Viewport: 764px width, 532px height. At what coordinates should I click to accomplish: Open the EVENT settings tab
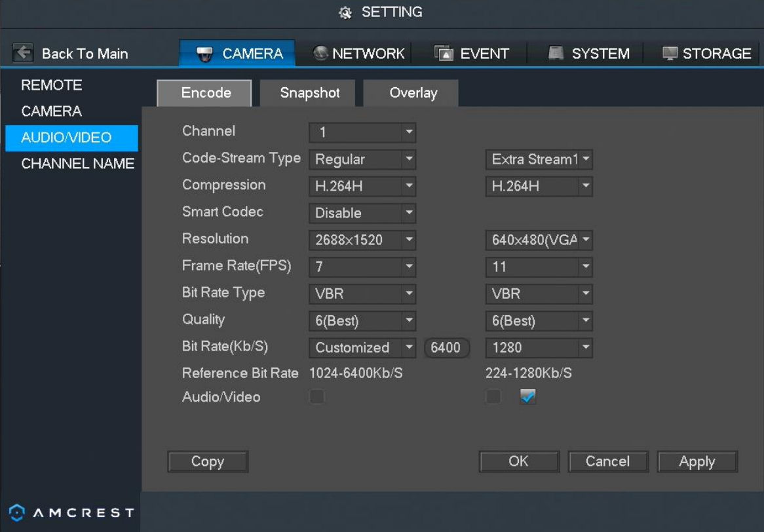(x=472, y=53)
